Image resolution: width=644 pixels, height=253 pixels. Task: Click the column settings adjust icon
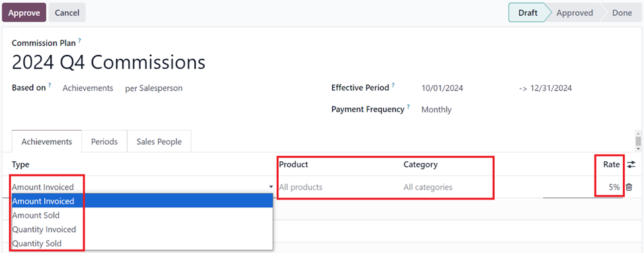click(x=631, y=164)
